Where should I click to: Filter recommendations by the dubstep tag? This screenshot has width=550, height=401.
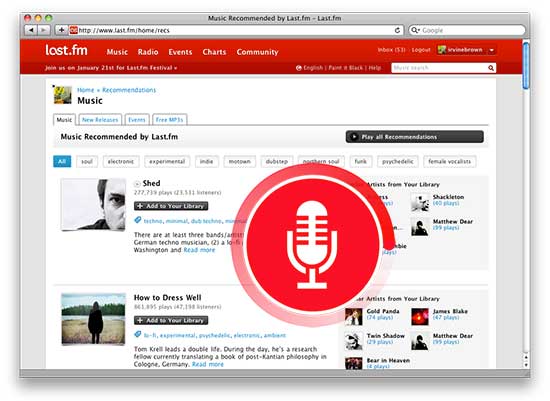point(277,161)
